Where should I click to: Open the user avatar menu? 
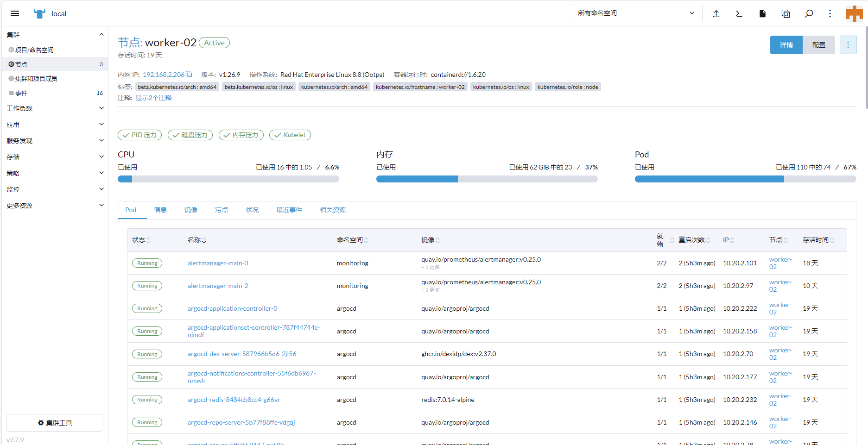point(854,13)
